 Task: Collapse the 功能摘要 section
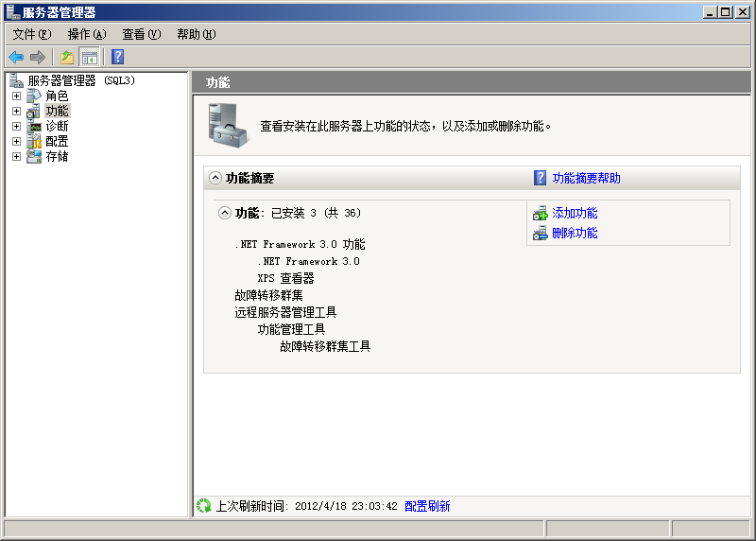(x=215, y=178)
